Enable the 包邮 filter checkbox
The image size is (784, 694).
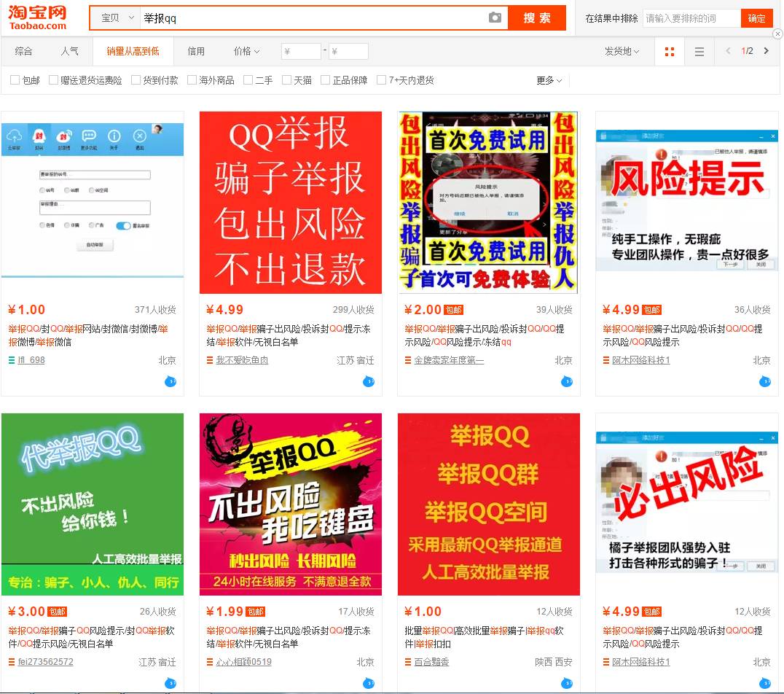point(15,80)
